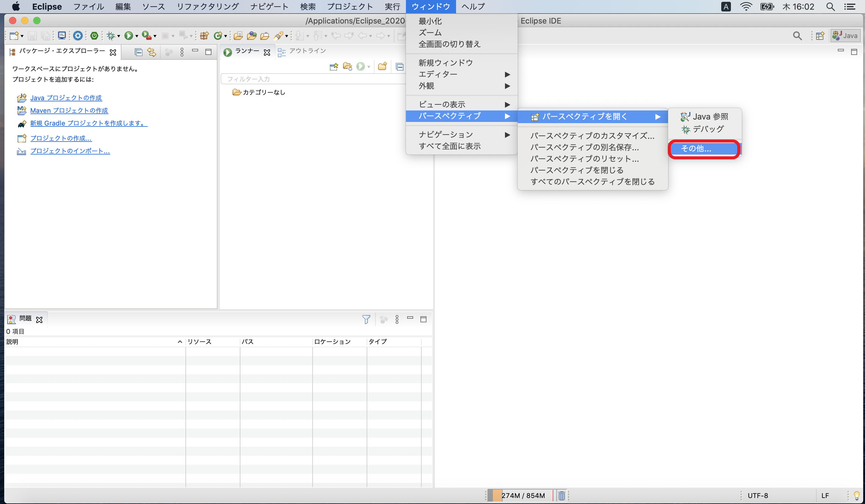The width and height of the screenshot is (865, 504).
Task: Click the プロジェクトの作成... link
Action: tap(61, 138)
